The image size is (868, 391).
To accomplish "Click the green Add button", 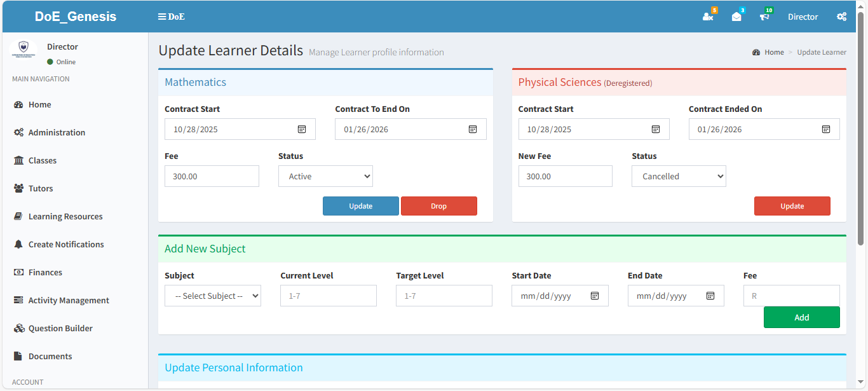I will point(801,317).
